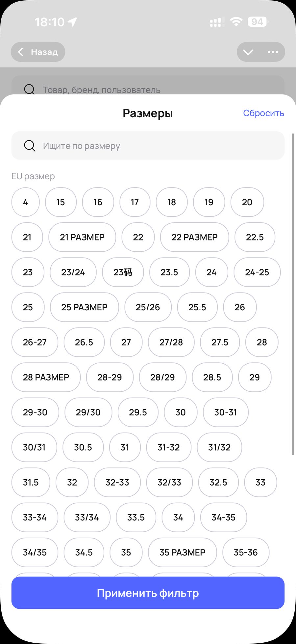The width and height of the screenshot is (296, 644).
Task: Open the three-dots more menu
Action: 273,52
